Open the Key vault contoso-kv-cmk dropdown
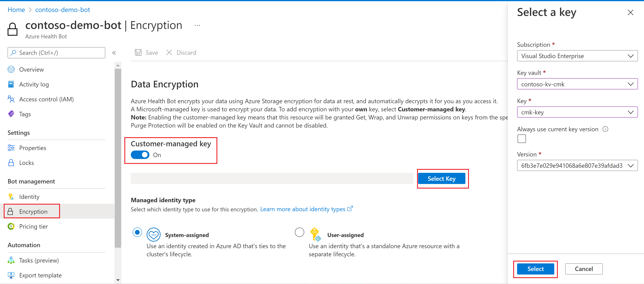This screenshot has height=284, width=644. 577,84
